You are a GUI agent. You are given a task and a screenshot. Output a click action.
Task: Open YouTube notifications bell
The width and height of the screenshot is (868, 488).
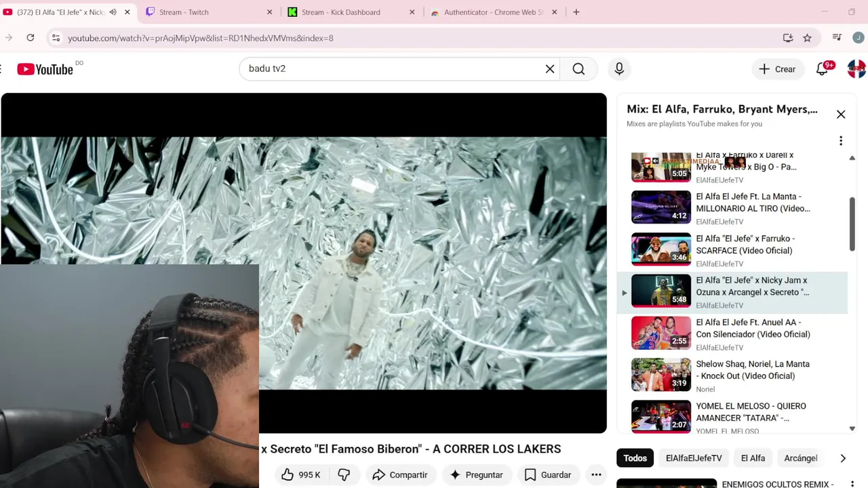click(x=822, y=69)
